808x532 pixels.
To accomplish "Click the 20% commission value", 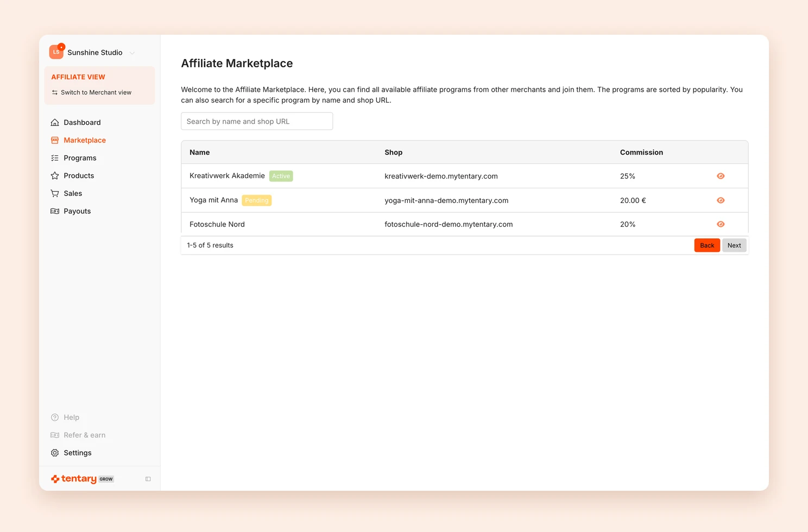I will pos(628,224).
